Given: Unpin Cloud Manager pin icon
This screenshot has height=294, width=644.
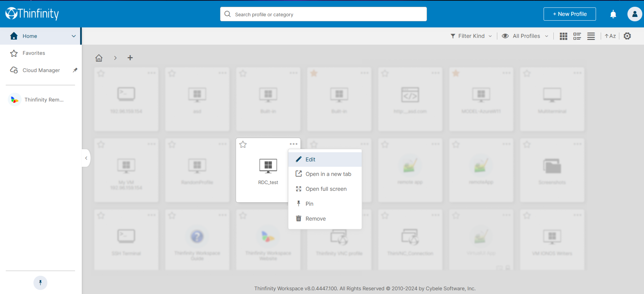Looking at the screenshot, I should (x=75, y=70).
